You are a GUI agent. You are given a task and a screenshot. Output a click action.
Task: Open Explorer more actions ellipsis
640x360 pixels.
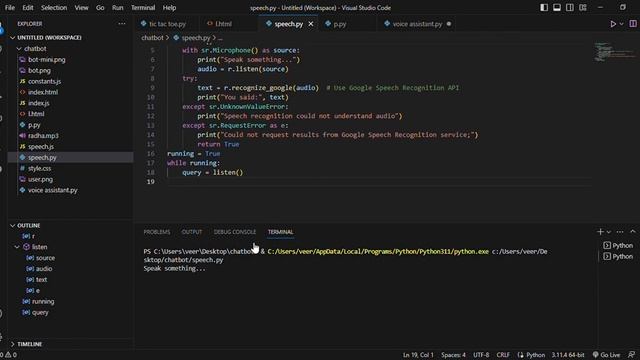[122, 24]
